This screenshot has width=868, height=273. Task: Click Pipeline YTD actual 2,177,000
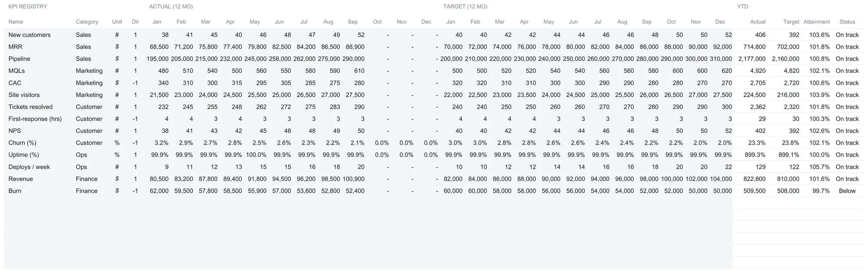[752, 59]
